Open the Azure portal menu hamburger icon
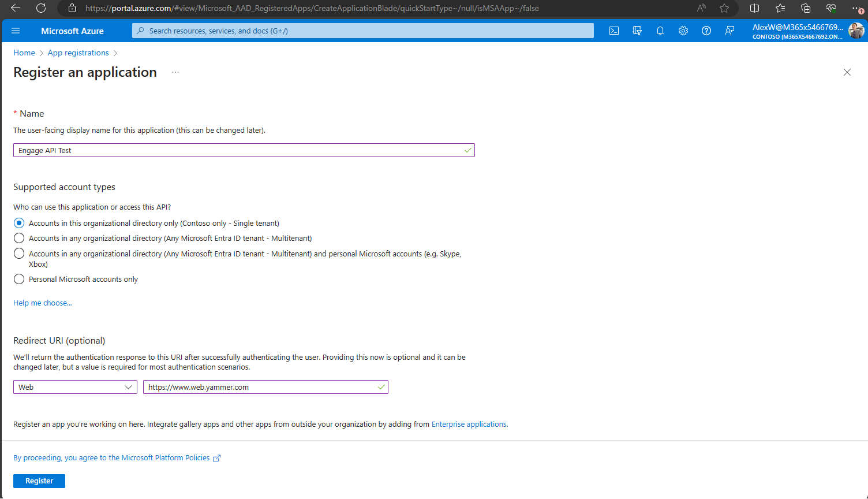Viewport: 868px width, 499px height. tap(16, 31)
